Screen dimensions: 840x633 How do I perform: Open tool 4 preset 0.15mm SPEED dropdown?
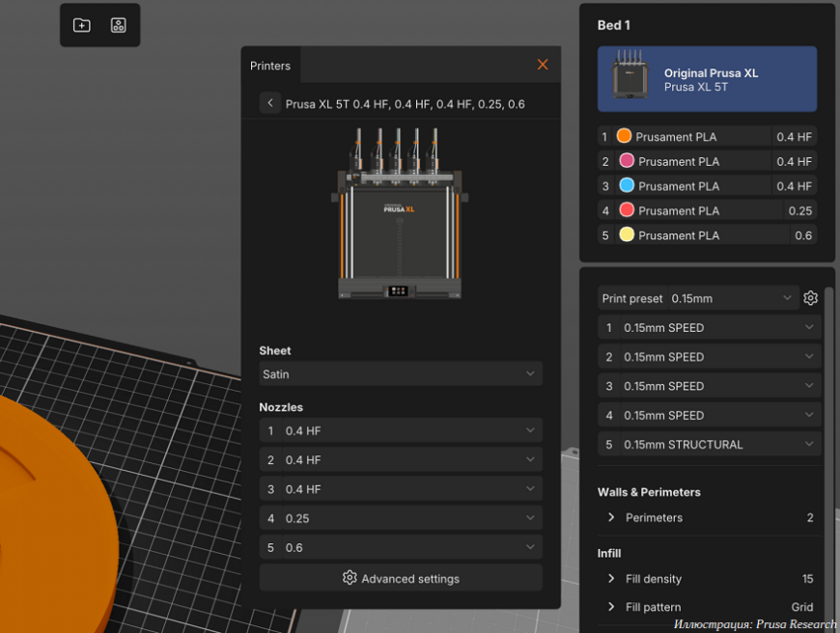[x=710, y=415]
